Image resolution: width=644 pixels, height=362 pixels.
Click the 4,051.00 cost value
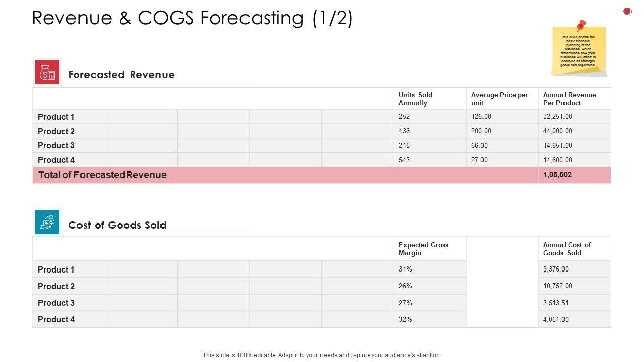click(x=555, y=319)
